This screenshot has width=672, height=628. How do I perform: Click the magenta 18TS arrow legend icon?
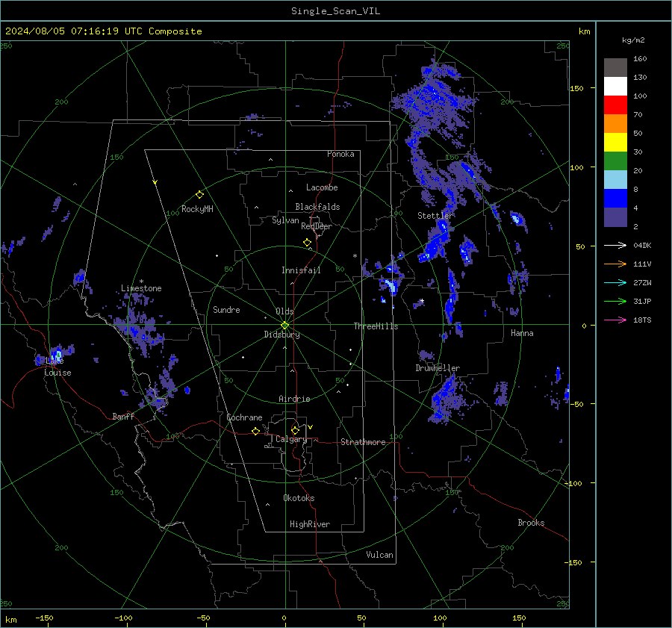pos(615,320)
